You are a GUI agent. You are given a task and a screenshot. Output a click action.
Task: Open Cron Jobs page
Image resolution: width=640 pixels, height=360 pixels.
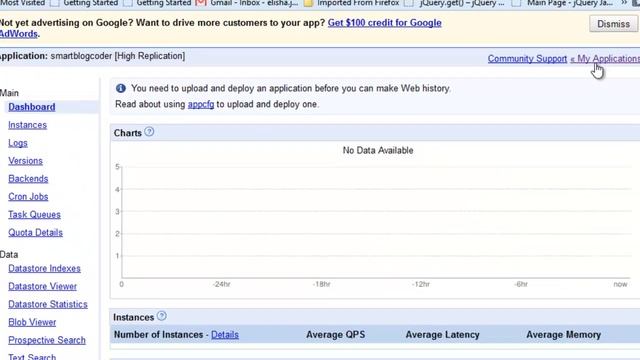pos(28,197)
